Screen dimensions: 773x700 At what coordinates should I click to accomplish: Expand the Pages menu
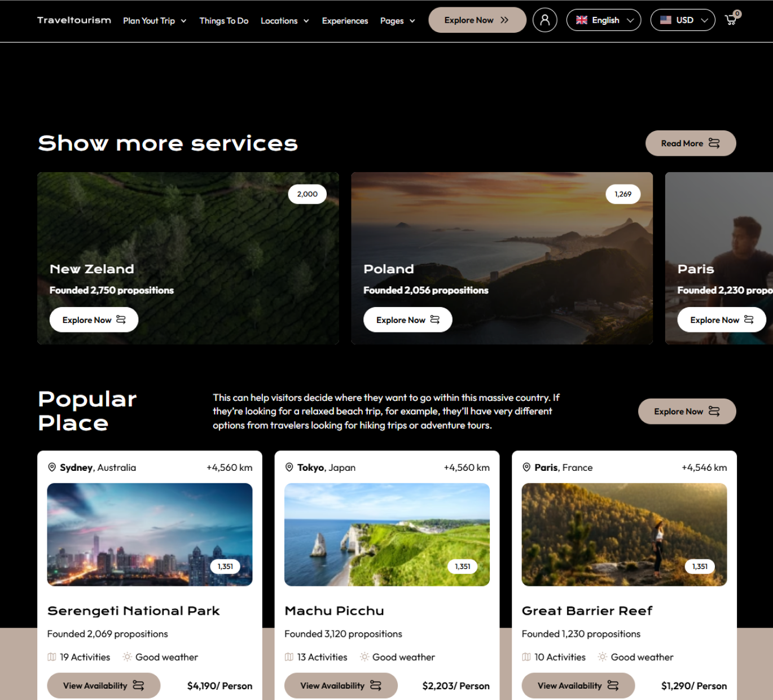pyautogui.click(x=397, y=21)
